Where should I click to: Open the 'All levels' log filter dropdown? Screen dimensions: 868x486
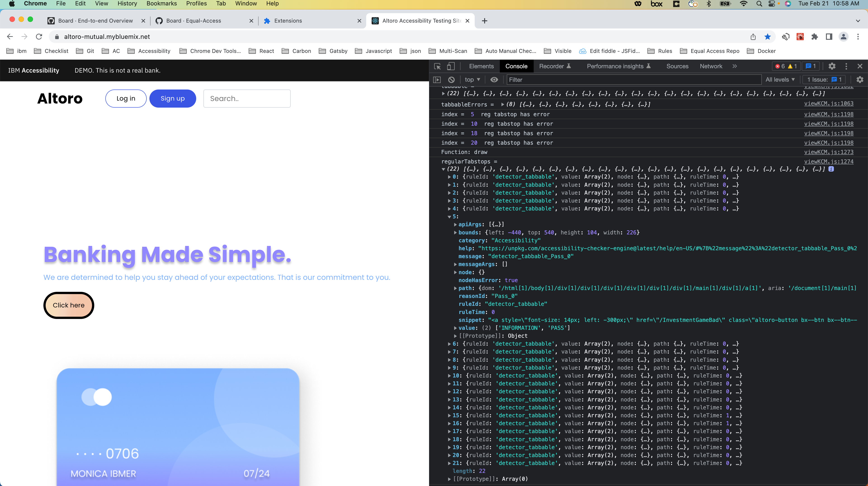[780, 80]
